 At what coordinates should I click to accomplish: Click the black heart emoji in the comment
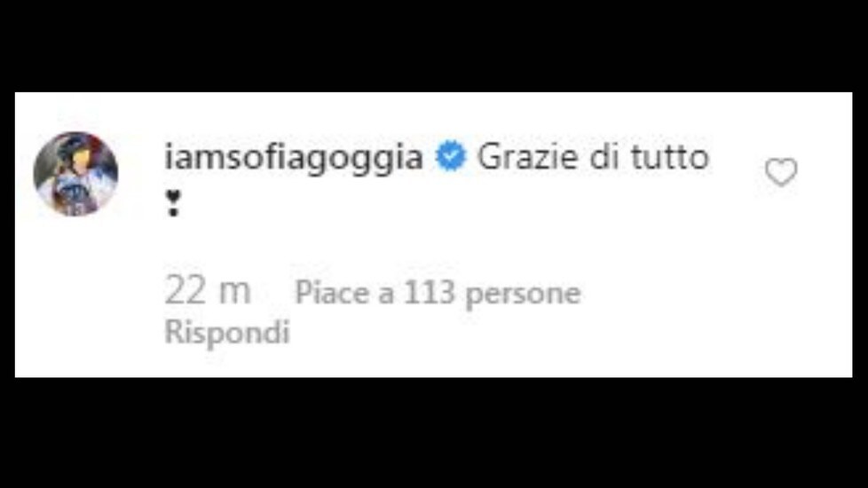pos(173,202)
